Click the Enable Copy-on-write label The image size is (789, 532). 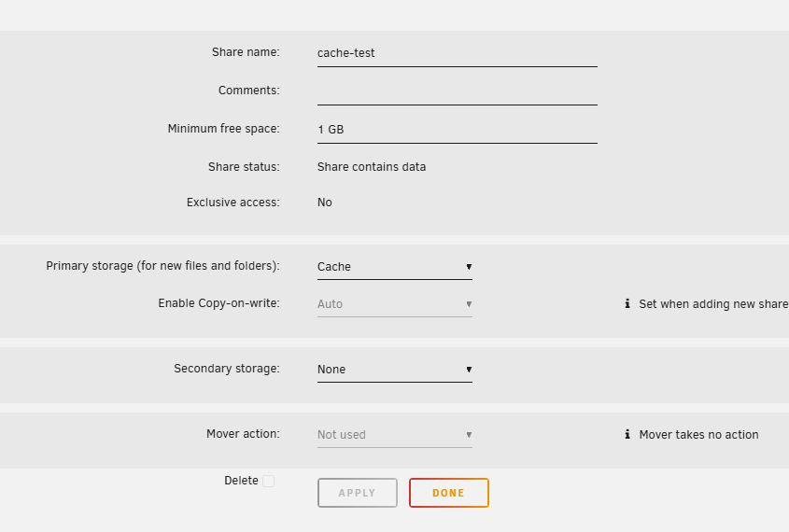click(x=218, y=303)
